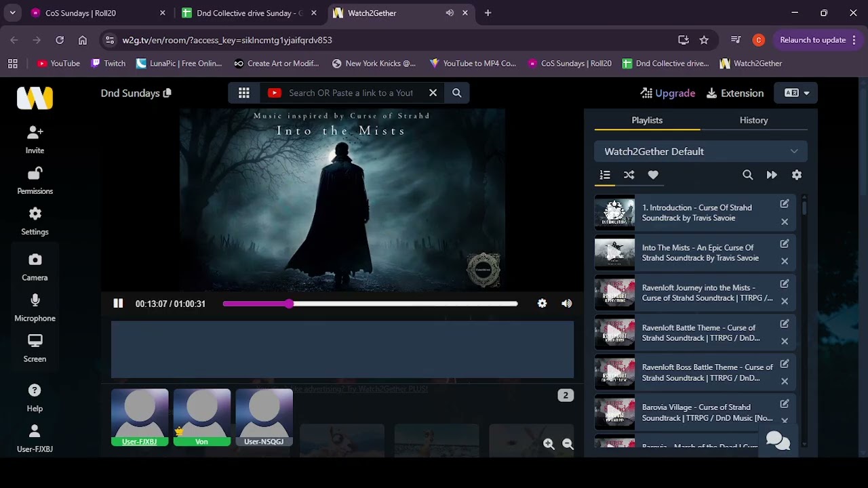
Task: Open room Settings in sidebar
Action: click(35, 221)
